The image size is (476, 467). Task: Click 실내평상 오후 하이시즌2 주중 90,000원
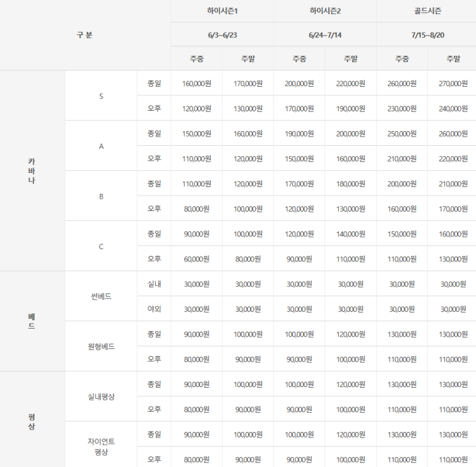(299, 409)
